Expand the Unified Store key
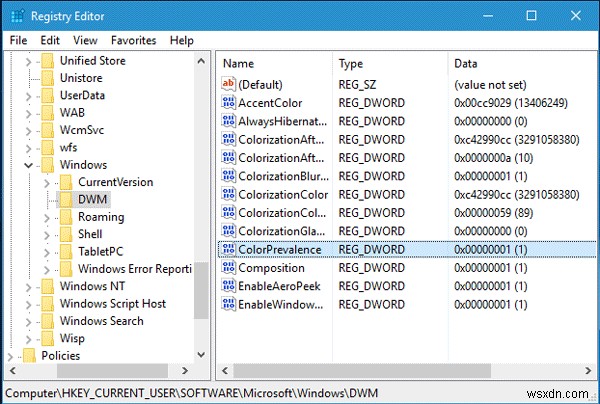Viewport: 600px width, 404px height. pos(28,61)
